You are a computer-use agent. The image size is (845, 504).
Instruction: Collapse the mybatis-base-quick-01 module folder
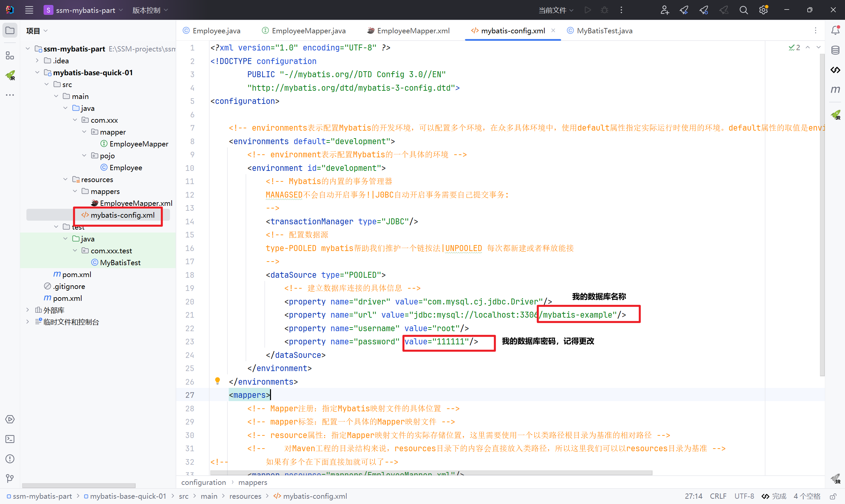coord(37,72)
